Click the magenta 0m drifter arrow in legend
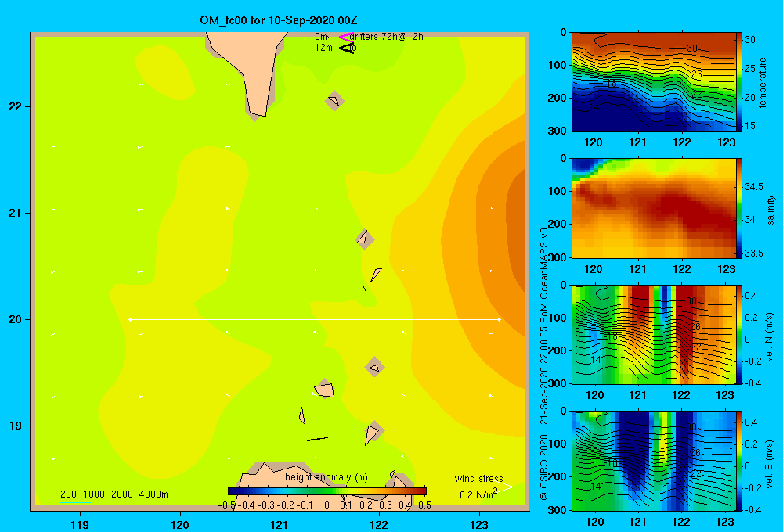The width and height of the screenshot is (783, 532). (x=346, y=37)
